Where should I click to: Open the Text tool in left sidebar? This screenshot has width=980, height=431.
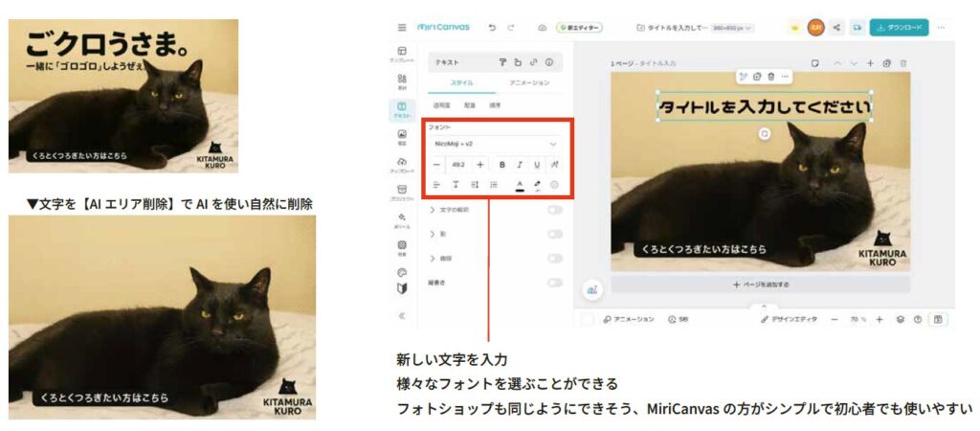(402, 108)
